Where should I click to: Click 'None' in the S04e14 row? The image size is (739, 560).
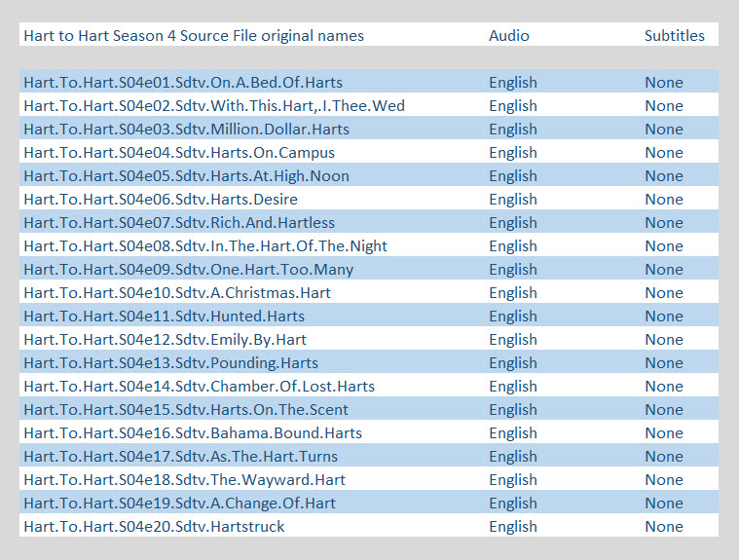pos(664,387)
